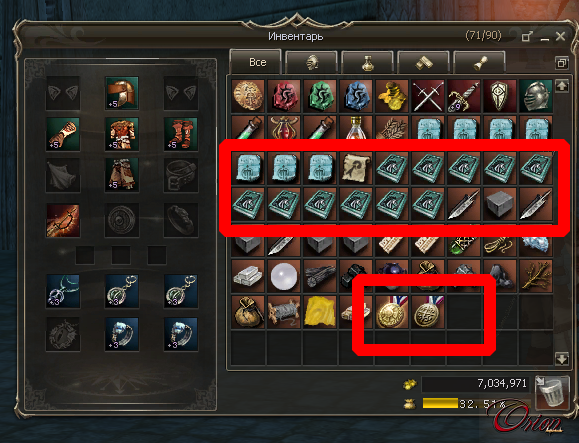Select the green rune stone item
Viewport: 579px width, 443px height.
coord(320,96)
